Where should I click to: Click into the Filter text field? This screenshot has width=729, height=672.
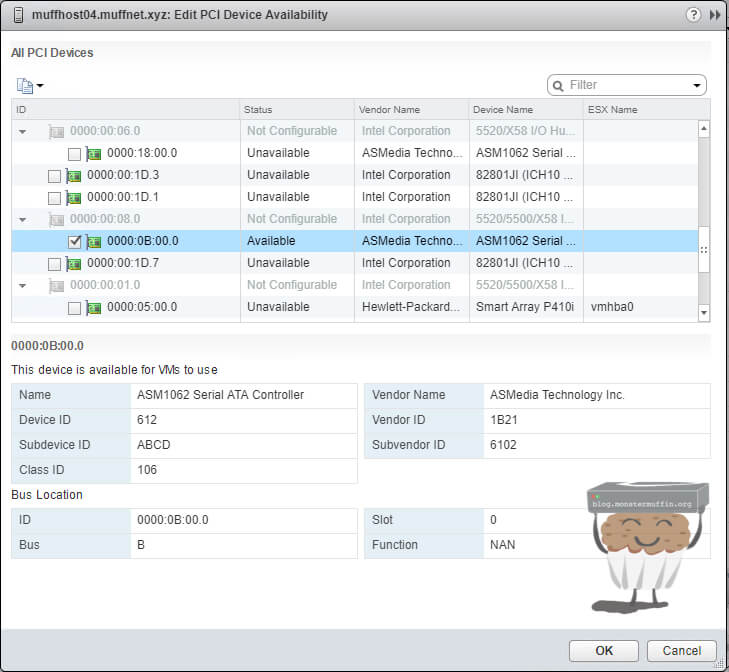coord(627,86)
